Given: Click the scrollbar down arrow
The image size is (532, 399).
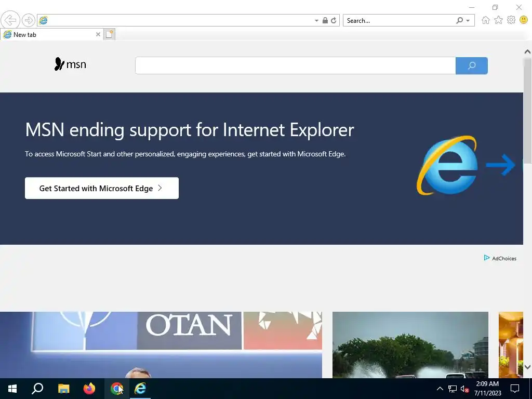Looking at the screenshot, I should tap(527, 367).
